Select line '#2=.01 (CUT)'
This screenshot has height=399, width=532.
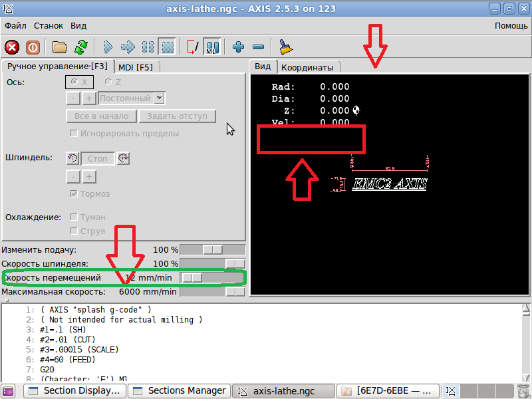(67, 339)
